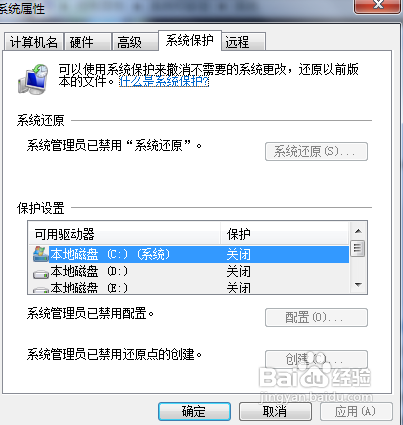
Task: Click the System Protection computer icon
Action: 33,79
